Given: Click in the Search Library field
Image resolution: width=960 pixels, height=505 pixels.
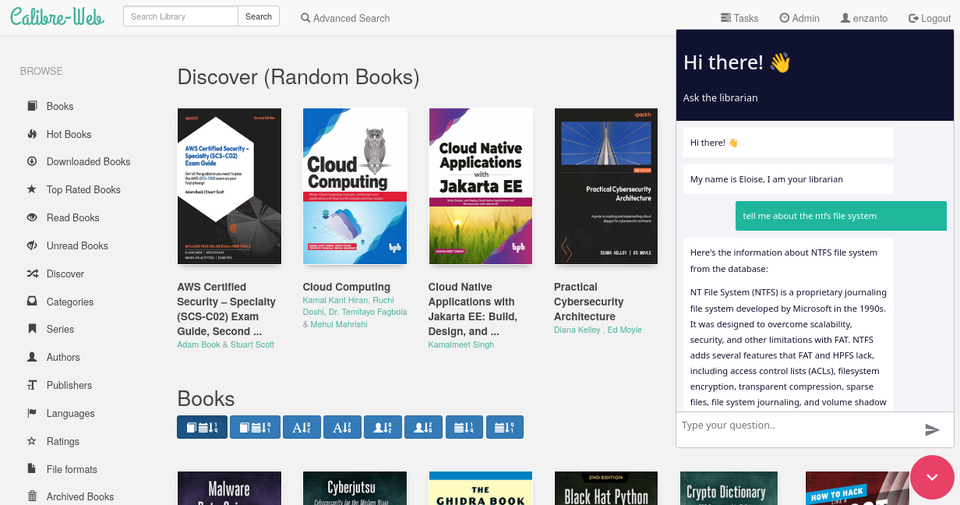Looking at the screenshot, I should point(181,17).
